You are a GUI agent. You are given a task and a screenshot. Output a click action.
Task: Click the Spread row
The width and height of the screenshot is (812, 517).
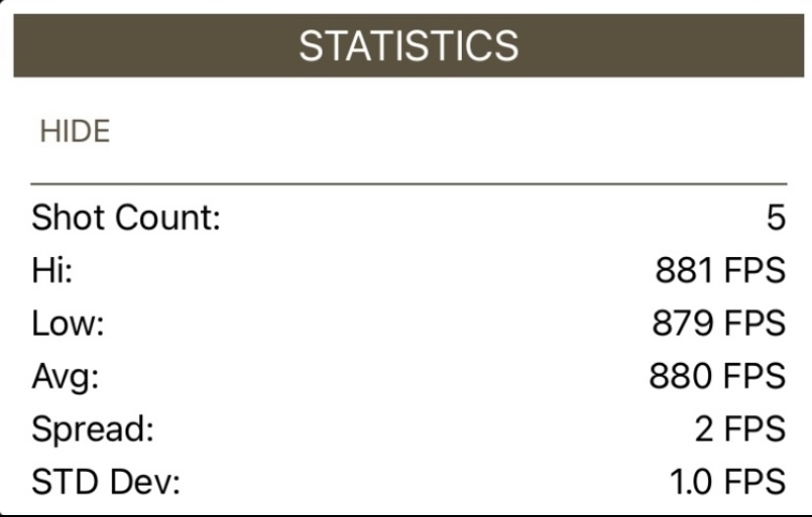409,430
